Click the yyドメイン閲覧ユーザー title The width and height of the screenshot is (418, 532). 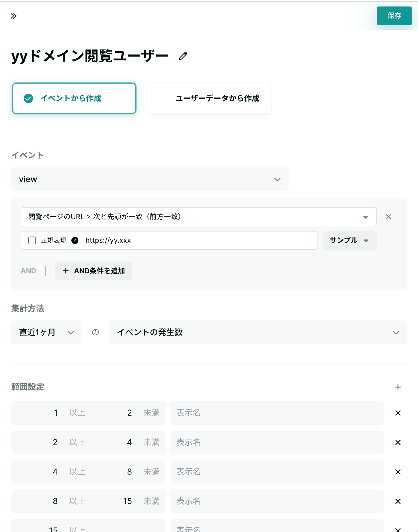90,56
